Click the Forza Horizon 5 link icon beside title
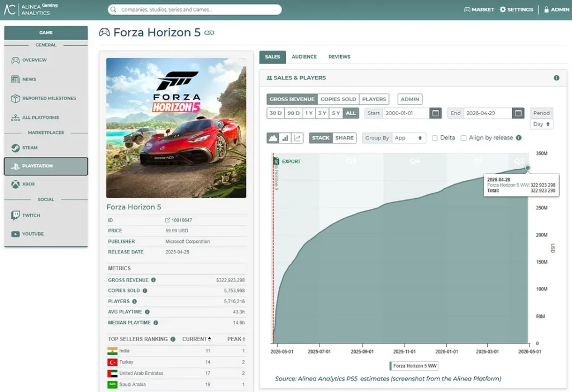 click(209, 33)
